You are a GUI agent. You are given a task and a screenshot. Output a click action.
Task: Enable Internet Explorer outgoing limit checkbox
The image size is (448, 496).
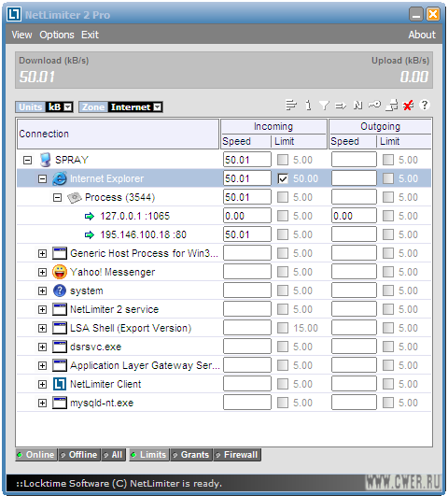click(x=388, y=178)
